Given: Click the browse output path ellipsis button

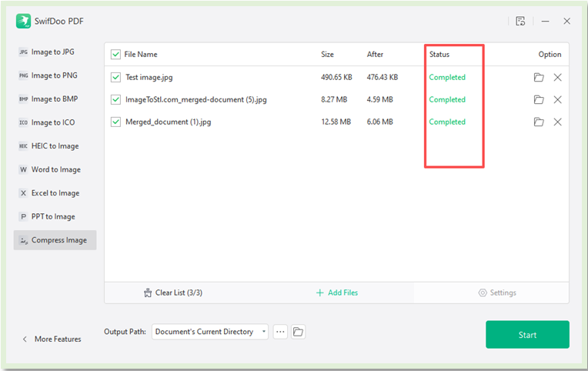Looking at the screenshot, I should [x=280, y=332].
